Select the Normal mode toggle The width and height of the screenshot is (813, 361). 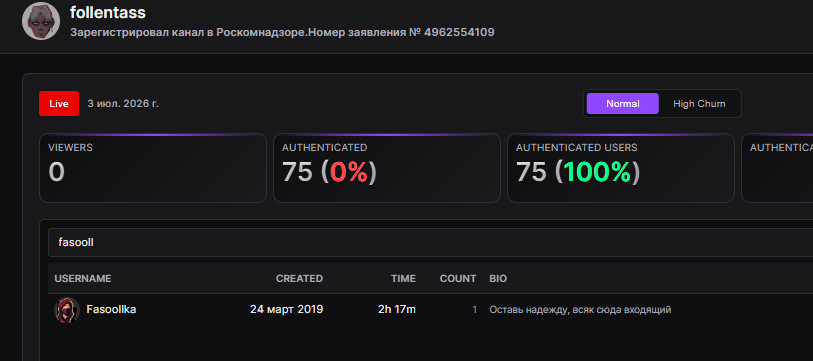coord(623,104)
